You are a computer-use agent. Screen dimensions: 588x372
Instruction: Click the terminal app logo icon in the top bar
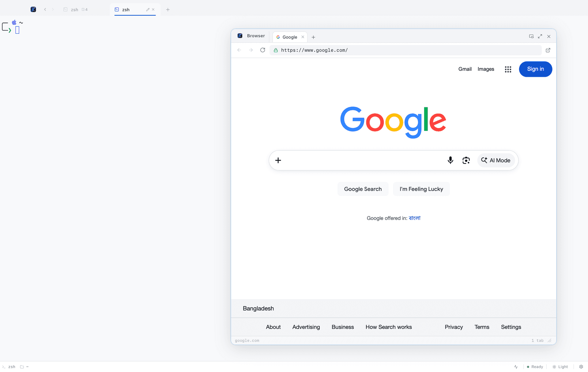[33, 9]
